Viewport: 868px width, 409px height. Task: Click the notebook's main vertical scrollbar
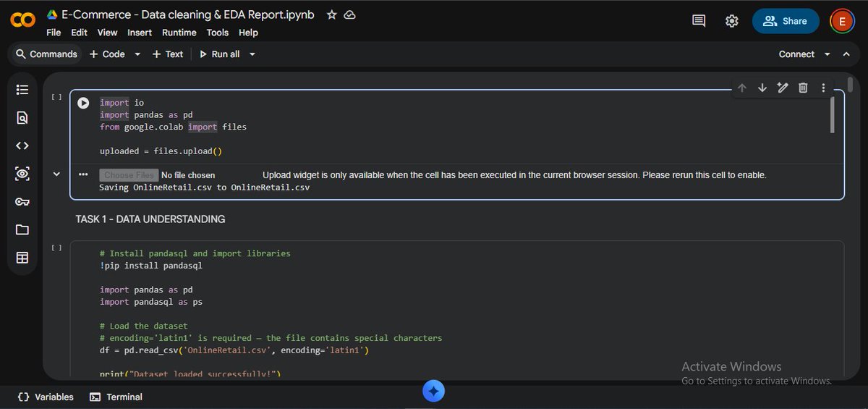point(850,85)
